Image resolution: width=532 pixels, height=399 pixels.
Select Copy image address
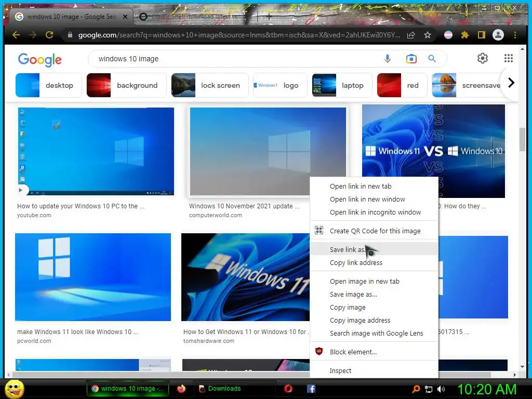coord(374,320)
